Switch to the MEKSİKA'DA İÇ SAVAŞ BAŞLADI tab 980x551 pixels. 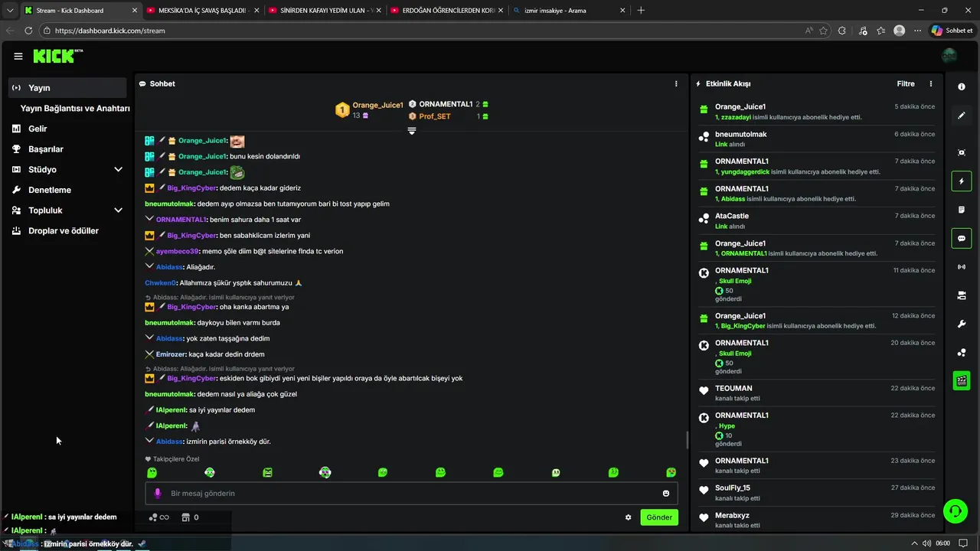point(202,10)
